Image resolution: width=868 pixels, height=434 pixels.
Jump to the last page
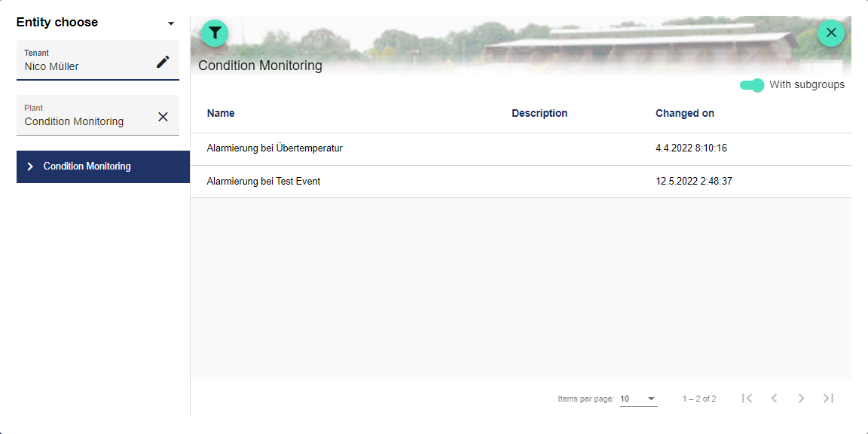pyautogui.click(x=828, y=399)
